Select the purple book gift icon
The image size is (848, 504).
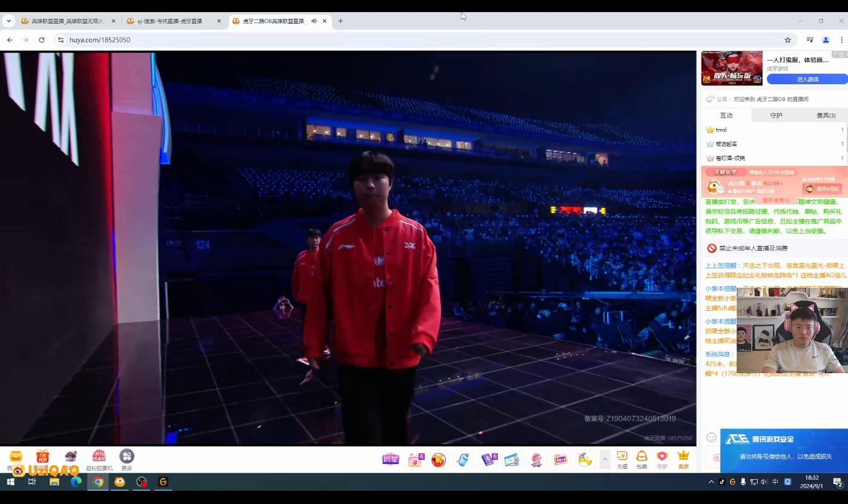pos(489,460)
